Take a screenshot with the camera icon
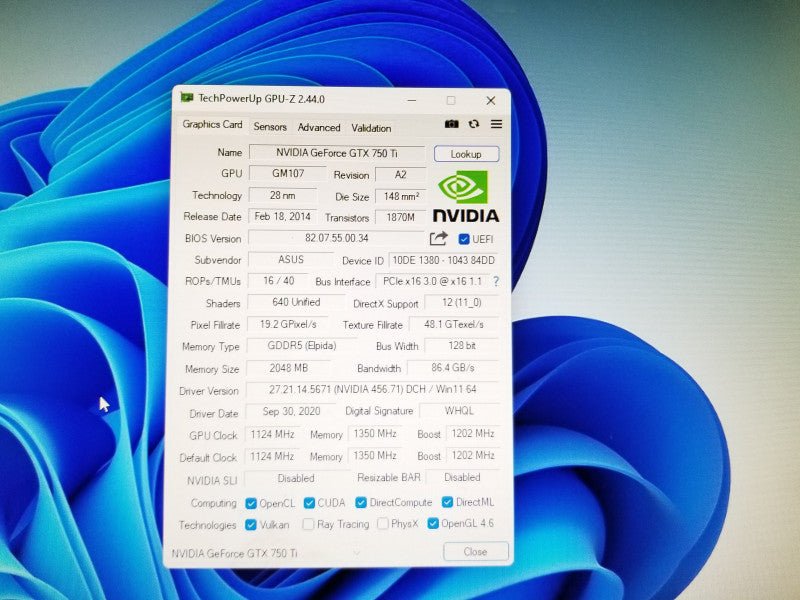 click(452, 124)
